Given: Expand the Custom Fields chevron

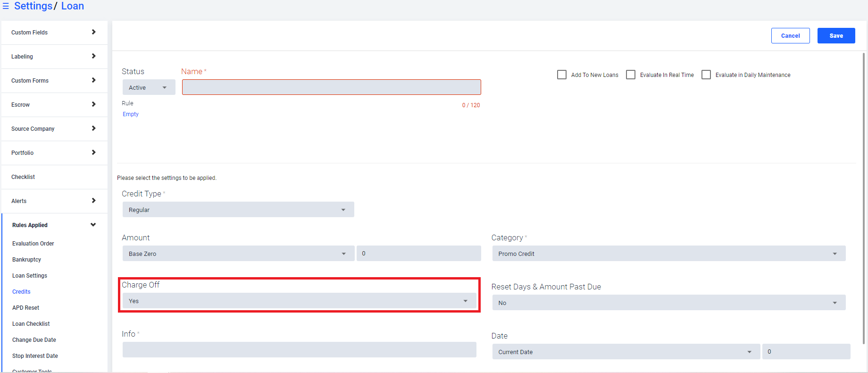Looking at the screenshot, I should pyautogui.click(x=93, y=32).
